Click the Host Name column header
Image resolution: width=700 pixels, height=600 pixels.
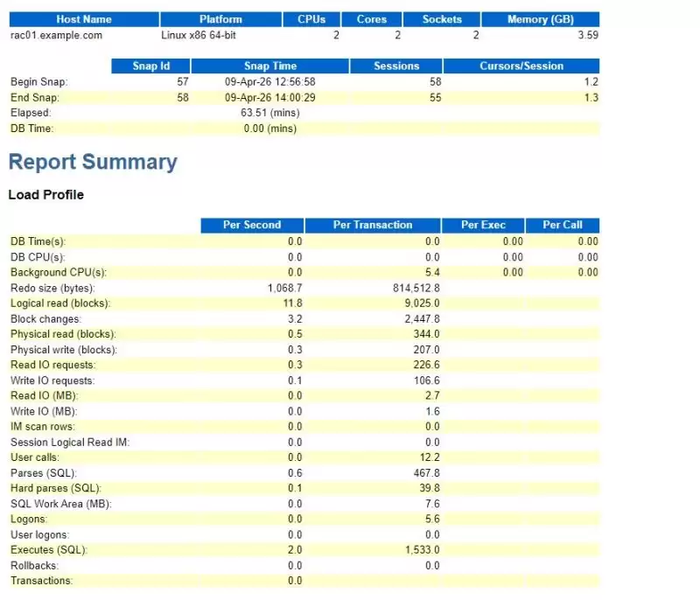[x=84, y=19]
